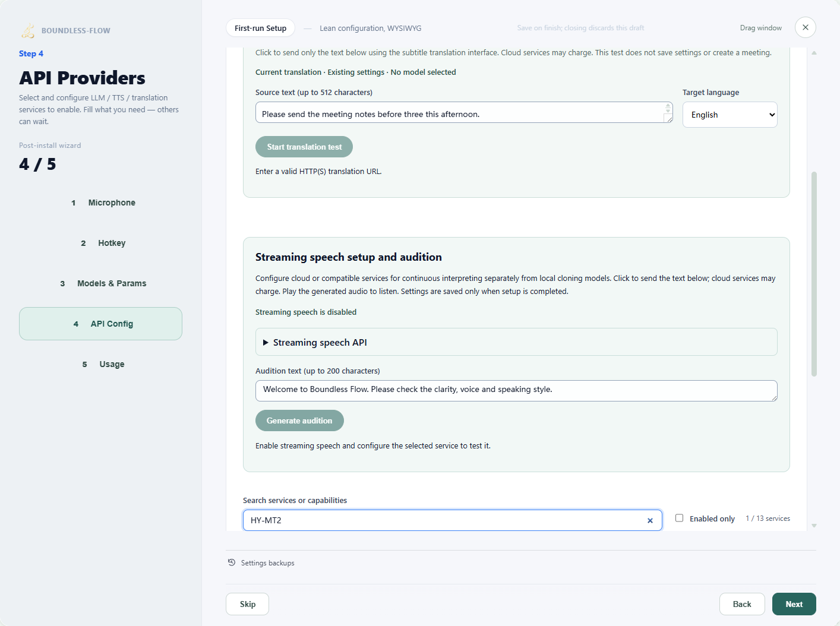Close the setup wizard with the X button
The width and height of the screenshot is (840, 626).
pyautogui.click(x=805, y=27)
